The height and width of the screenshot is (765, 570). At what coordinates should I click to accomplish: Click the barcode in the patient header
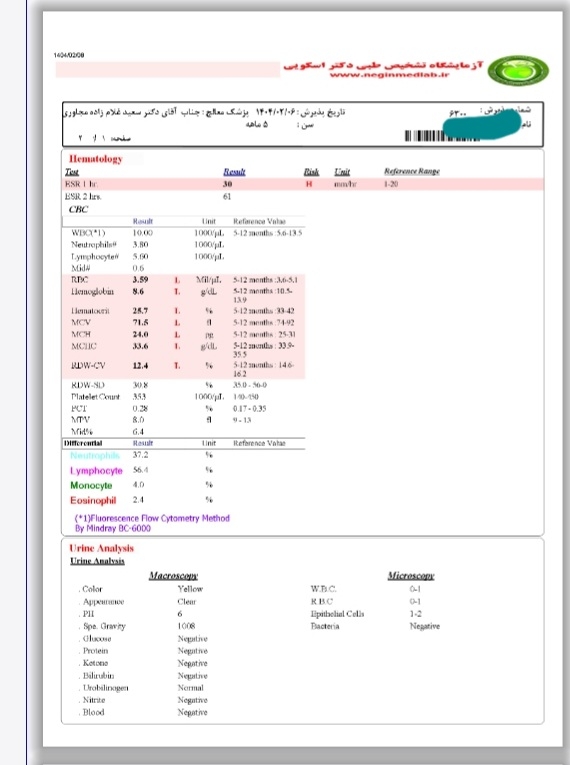pyautogui.click(x=442, y=136)
